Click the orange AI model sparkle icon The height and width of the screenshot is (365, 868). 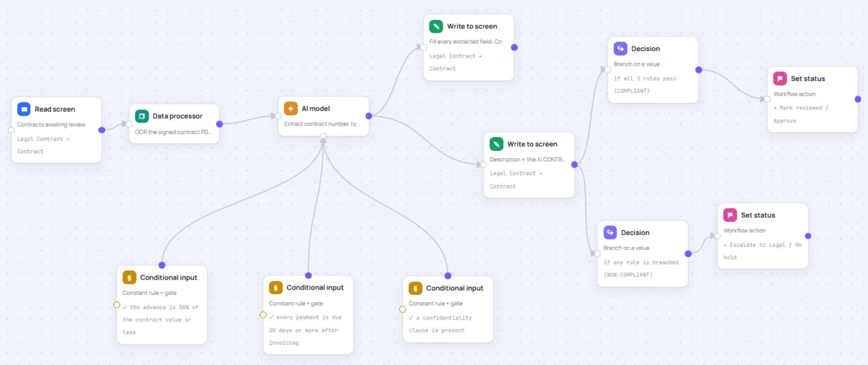(x=291, y=108)
